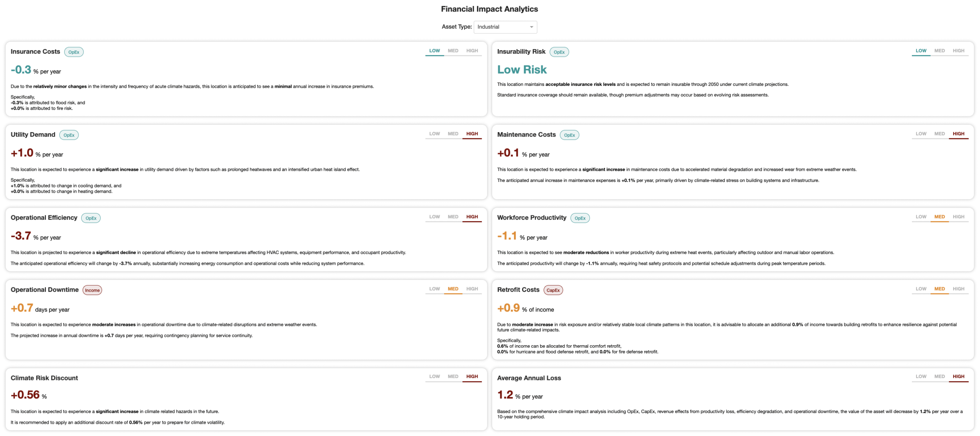Click the Low Risk heading
The height and width of the screenshot is (436, 980).
[522, 70]
